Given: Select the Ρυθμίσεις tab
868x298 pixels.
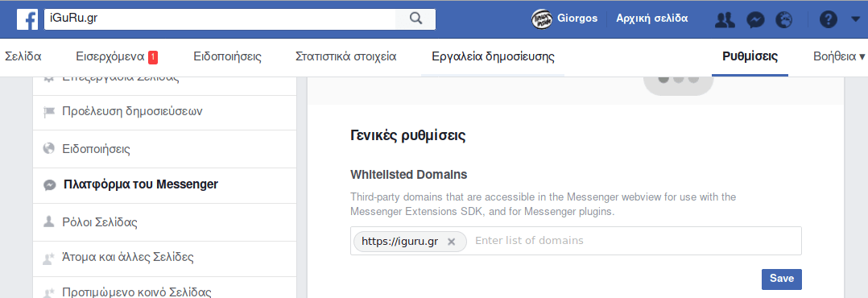Looking at the screenshot, I should (750, 56).
